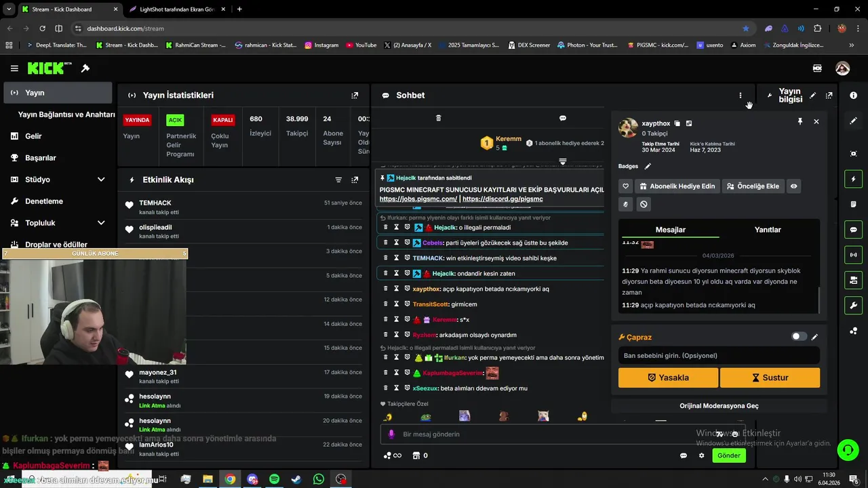868x488 pixels.
Task: Edit Çapraz settings with pencil icon
Action: point(814,337)
